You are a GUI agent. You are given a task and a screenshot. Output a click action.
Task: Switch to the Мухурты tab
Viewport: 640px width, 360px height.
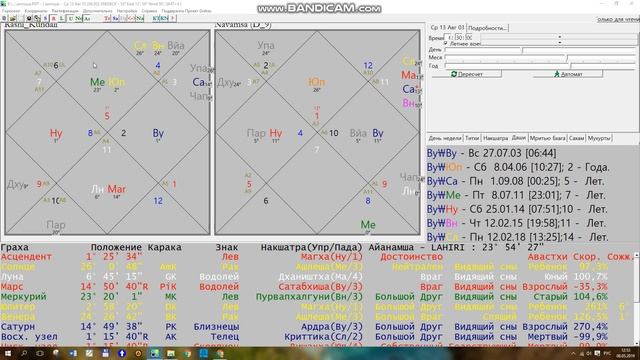[599, 138]
